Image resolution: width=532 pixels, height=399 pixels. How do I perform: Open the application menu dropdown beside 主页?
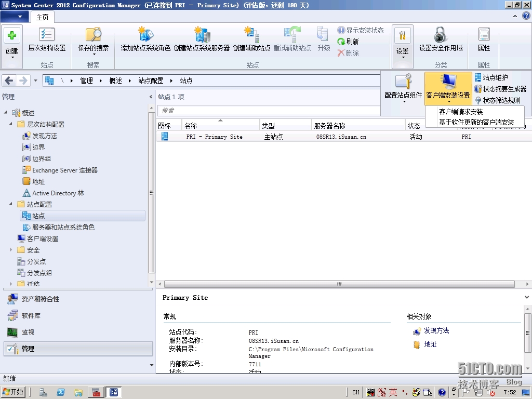(x=14, y=17)
